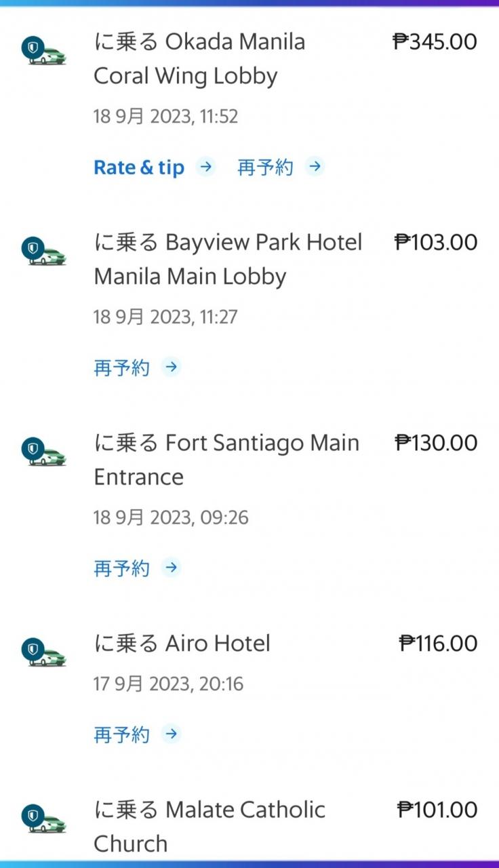Image resolution: width=499 pixels, height=868 pixels.
Task: Tap Rate & tip link
Action: 139,167
